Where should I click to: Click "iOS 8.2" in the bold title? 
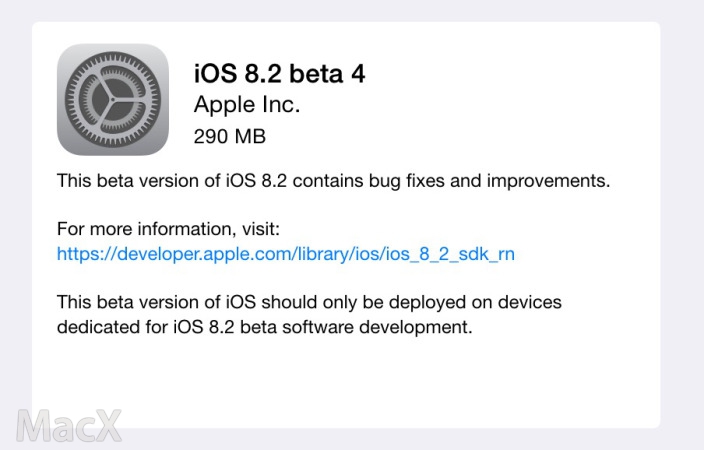[x=234, y=74]
